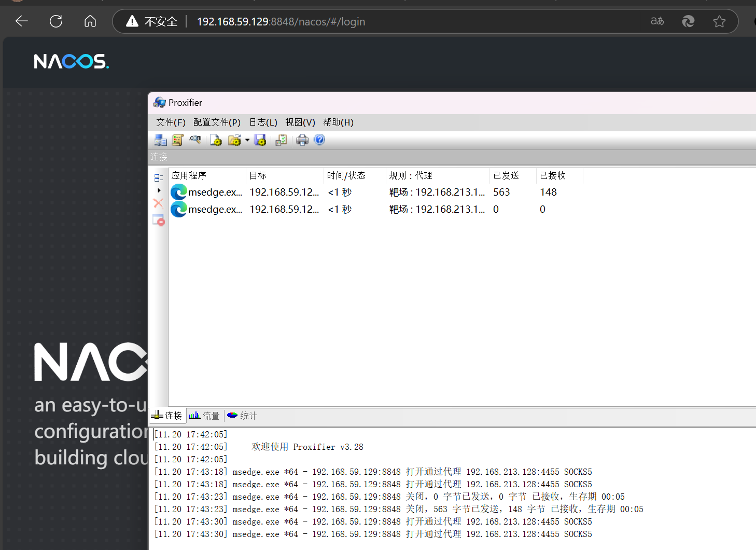The height and width of the screenshot is (550, 756).
Task: Open the Proxification Rules scroll icon
Action: point(178,140)
